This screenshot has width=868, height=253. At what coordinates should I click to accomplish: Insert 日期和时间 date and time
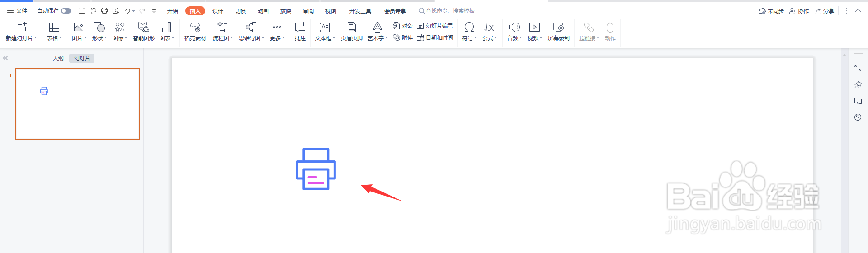(x=435, y=38)
